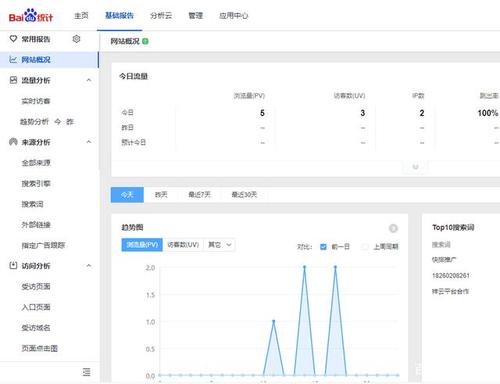Expand the 今日流量 table with bottom arrow
Viewport: 500px width, 384px height.
pyautogui.click(x=415, y=166)
